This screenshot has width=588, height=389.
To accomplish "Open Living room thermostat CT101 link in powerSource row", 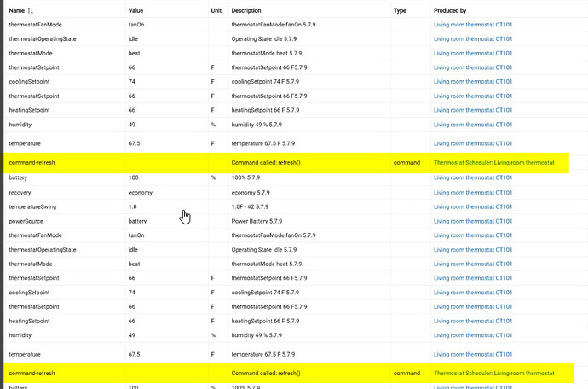I will pos(473,221).
